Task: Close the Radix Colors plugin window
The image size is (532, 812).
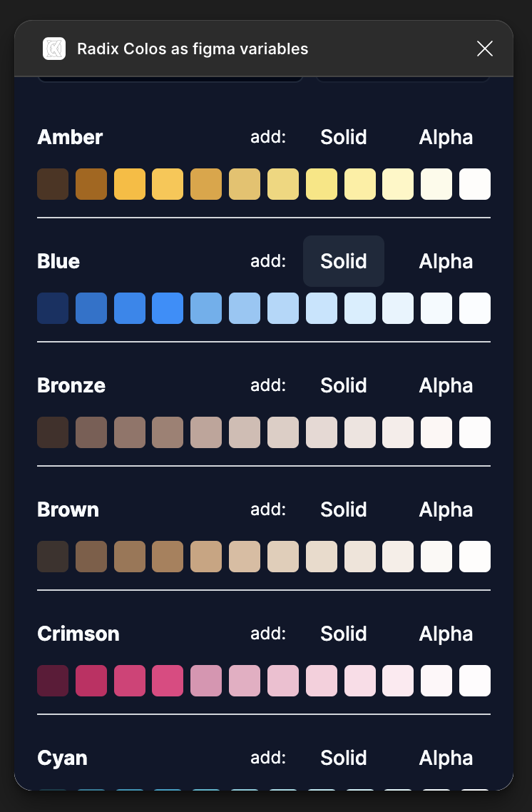Action: (x=485, y=49)
